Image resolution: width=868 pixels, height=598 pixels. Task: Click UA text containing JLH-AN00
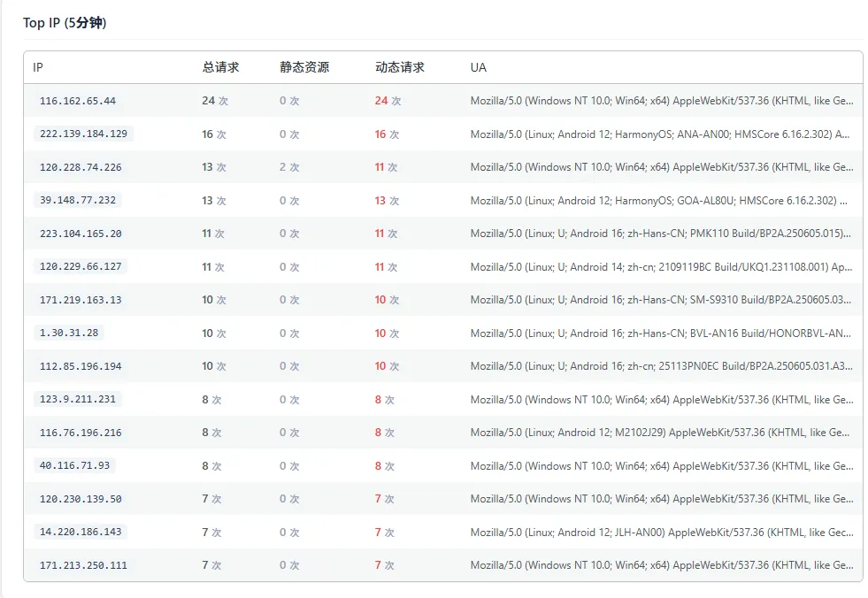tap(662, 533)
